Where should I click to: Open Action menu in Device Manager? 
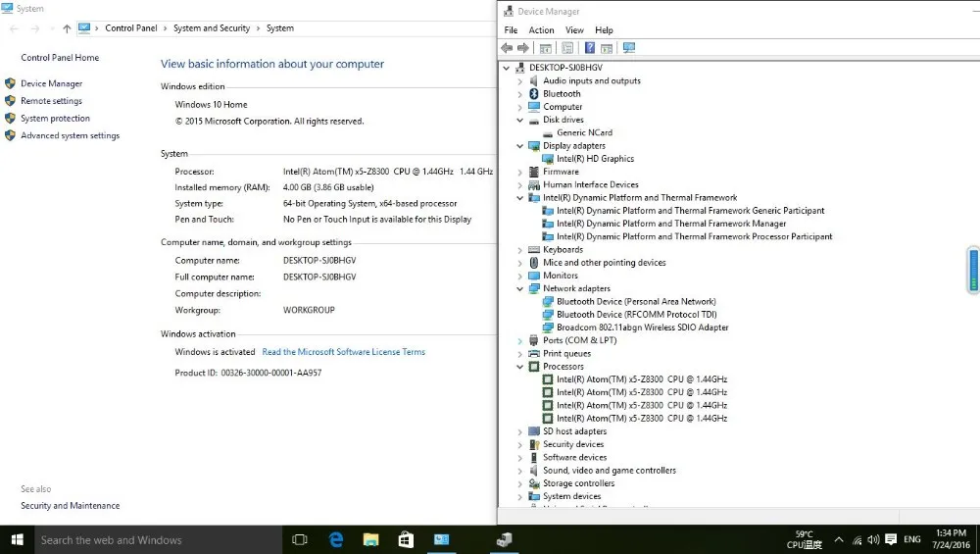541,30
